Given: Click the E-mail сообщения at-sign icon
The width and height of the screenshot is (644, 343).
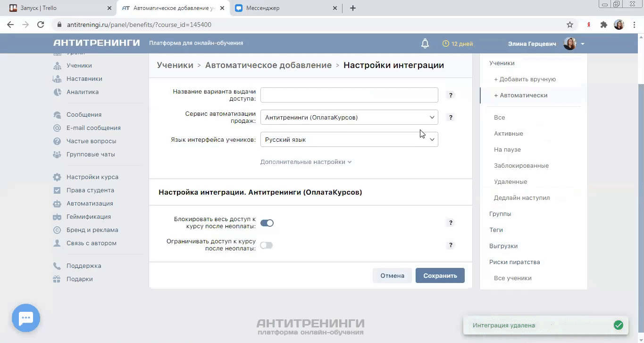Looking at the screenshot, I should tap(57, 128).
